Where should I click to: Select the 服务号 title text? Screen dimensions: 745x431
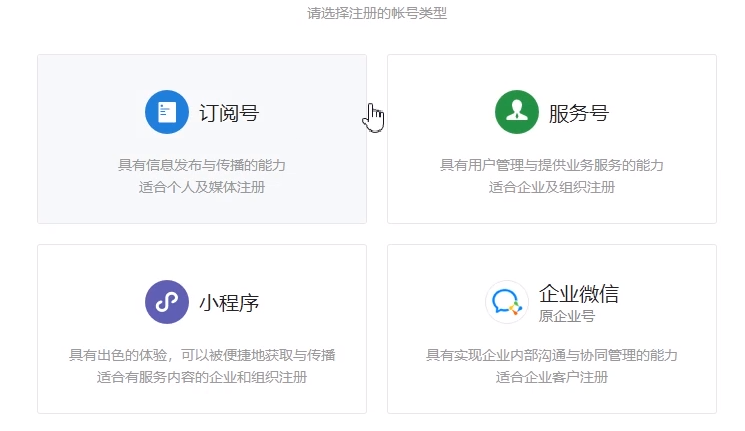click(x=579, y=113)
